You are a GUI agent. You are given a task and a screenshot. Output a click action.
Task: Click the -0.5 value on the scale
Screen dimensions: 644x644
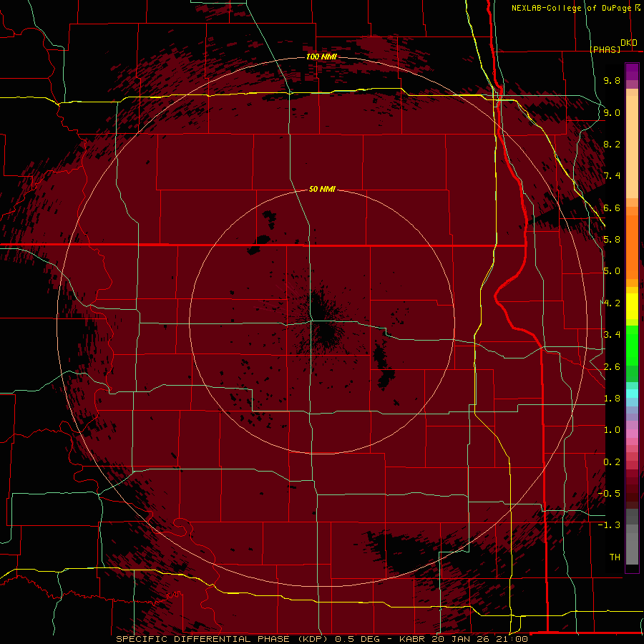609,494
